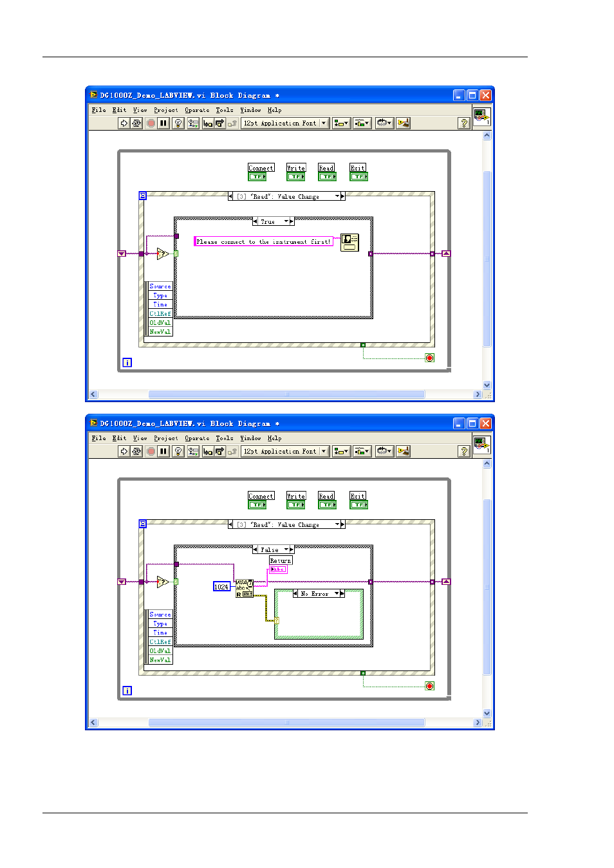Open Reorder dropdown in upper window
Viewport: 614px width, 868px height.
click(384, 123)
